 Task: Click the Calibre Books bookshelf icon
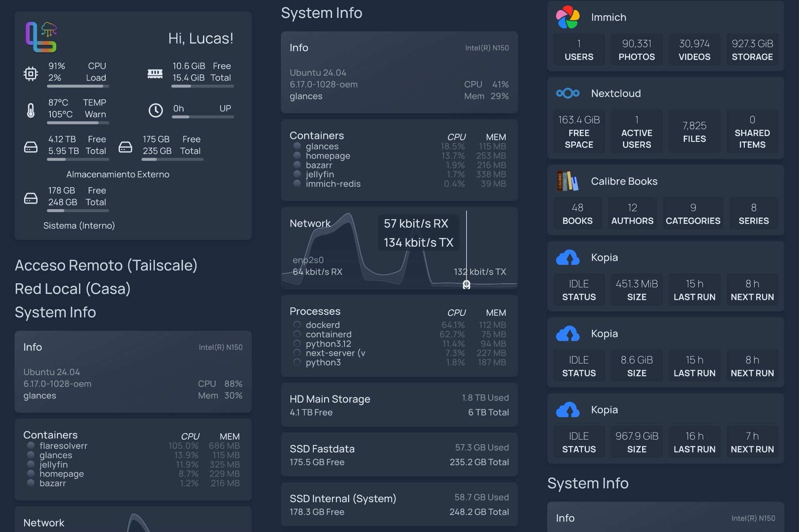coord(568,181)
